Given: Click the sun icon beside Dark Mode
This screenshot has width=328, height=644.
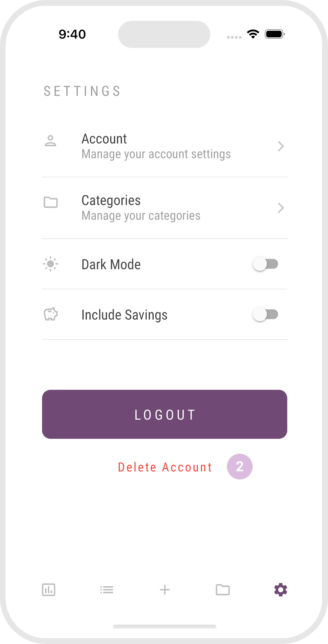Looking at the screenshot, I should point(51,264).
